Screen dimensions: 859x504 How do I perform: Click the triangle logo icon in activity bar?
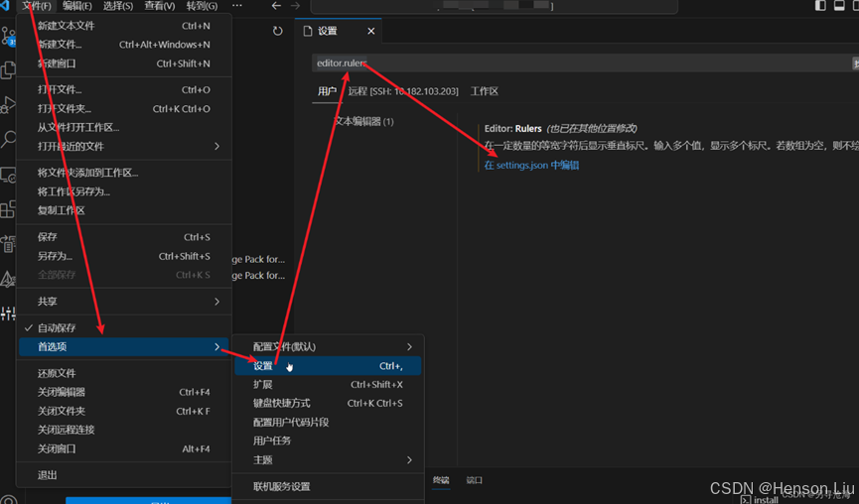(8, 279)
